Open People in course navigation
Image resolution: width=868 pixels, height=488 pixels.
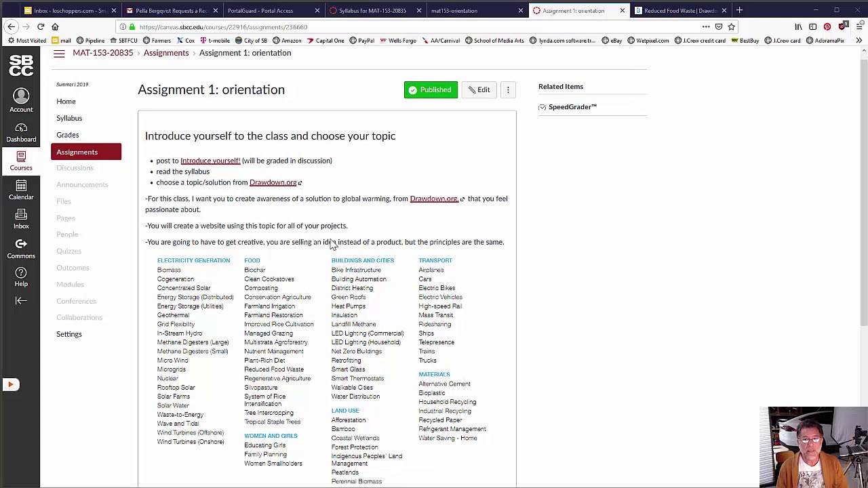(67, 235)
